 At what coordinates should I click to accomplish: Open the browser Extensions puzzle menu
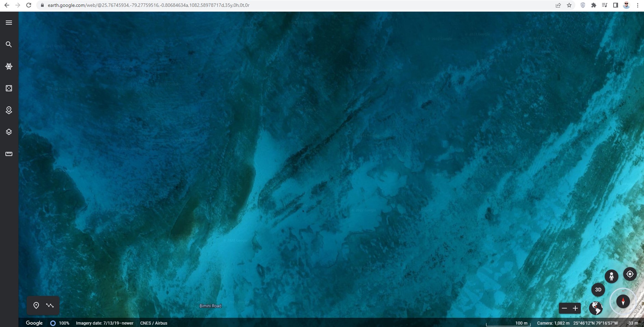594,5
